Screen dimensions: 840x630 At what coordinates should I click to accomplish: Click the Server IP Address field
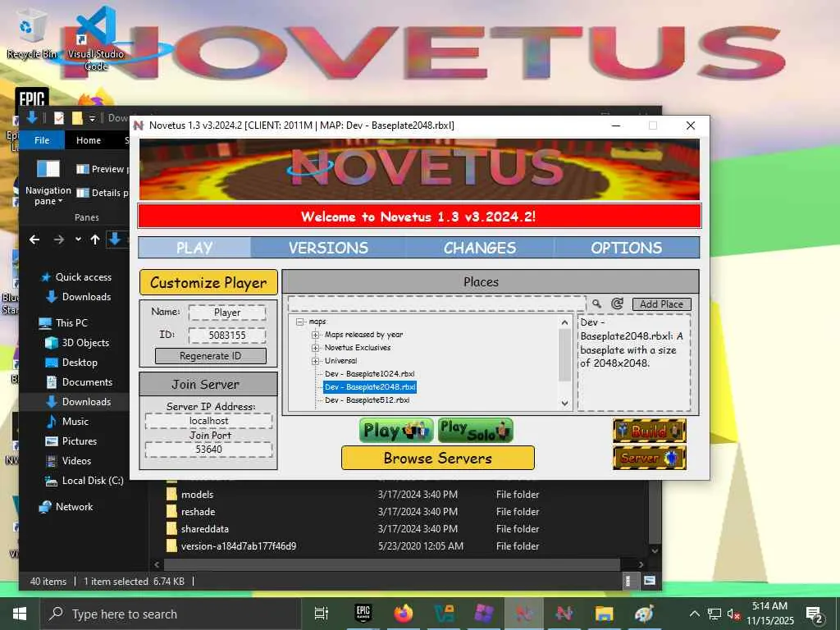point(209,421)
